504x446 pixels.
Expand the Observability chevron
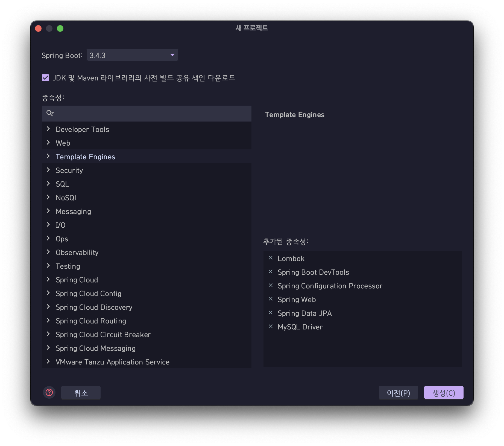(48, 252)
